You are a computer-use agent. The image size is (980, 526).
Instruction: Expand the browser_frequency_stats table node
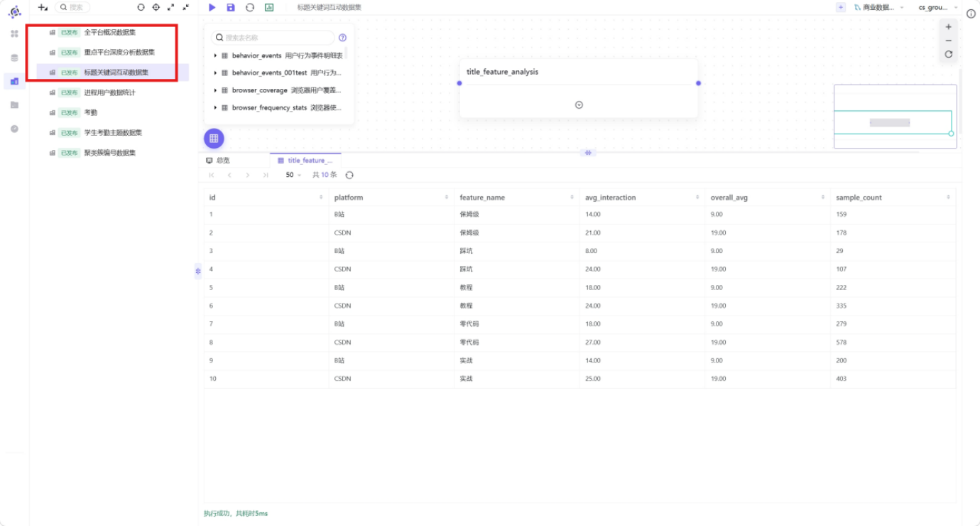click(215, 107)
